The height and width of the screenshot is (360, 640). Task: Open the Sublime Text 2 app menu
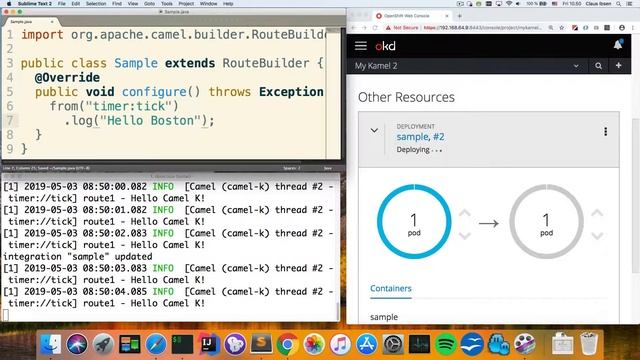coord(35,4)
